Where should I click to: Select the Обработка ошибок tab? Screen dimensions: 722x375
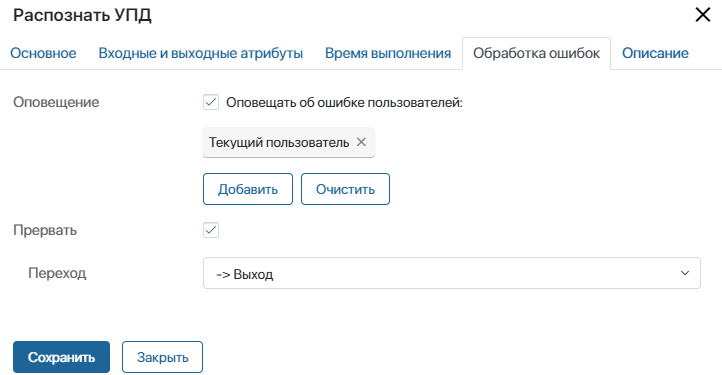pos(536,53)
